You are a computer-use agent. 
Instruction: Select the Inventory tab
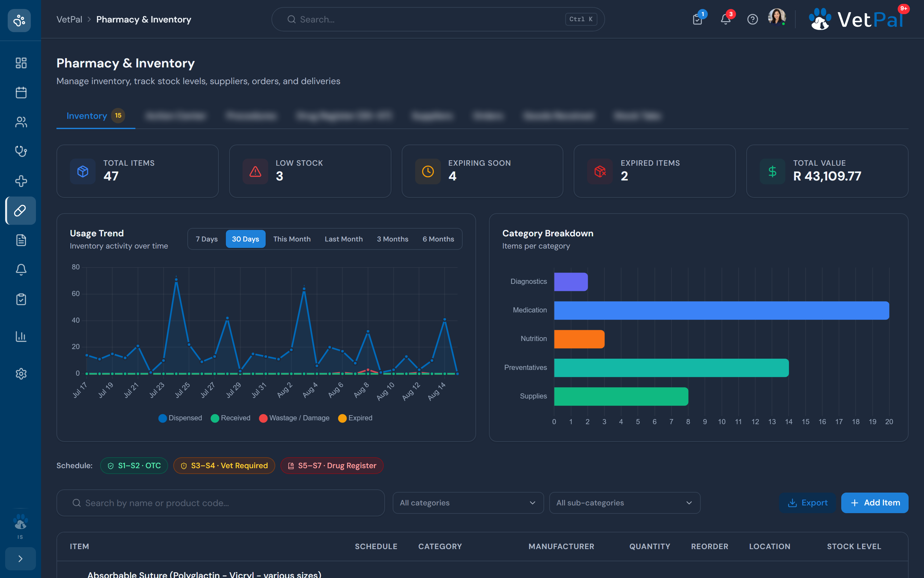pyautogui.click(x=96, y=116)
